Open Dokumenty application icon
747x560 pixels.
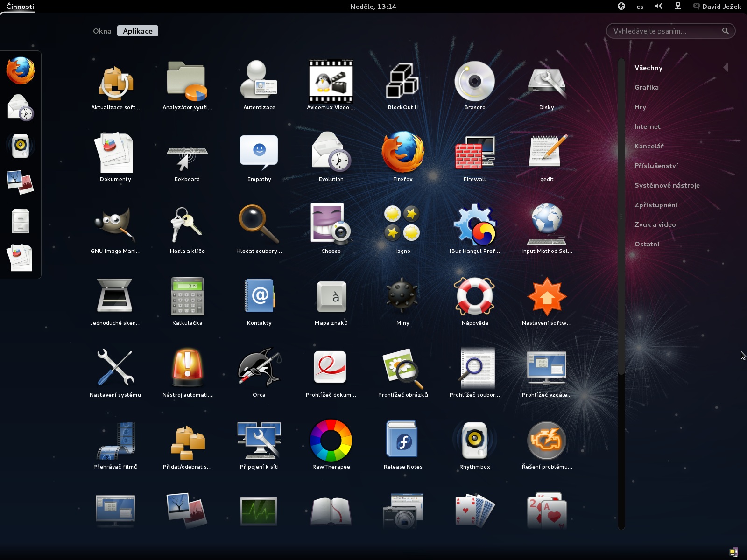point(115,153)
